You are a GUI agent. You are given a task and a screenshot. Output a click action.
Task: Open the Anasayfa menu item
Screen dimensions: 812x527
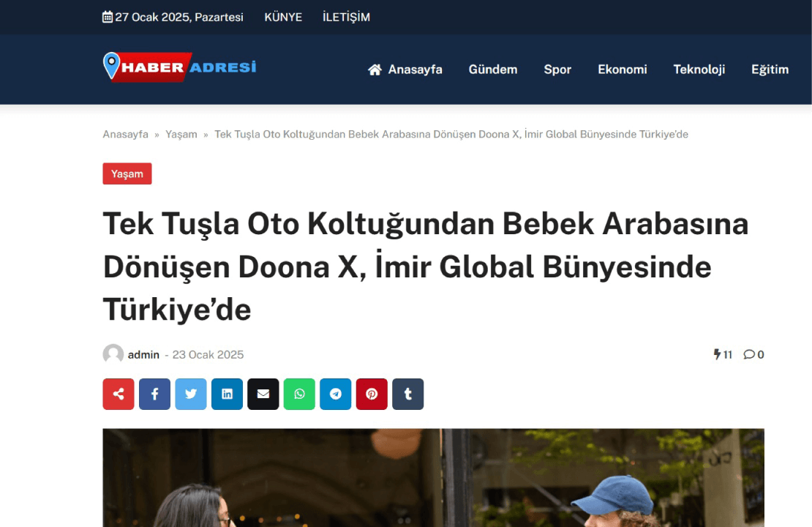[x=416, y=70]
